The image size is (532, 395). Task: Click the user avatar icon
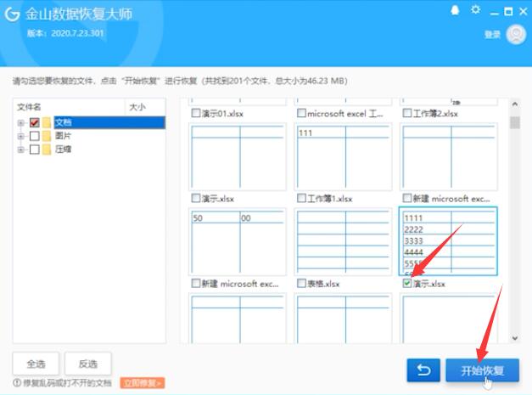516,35
